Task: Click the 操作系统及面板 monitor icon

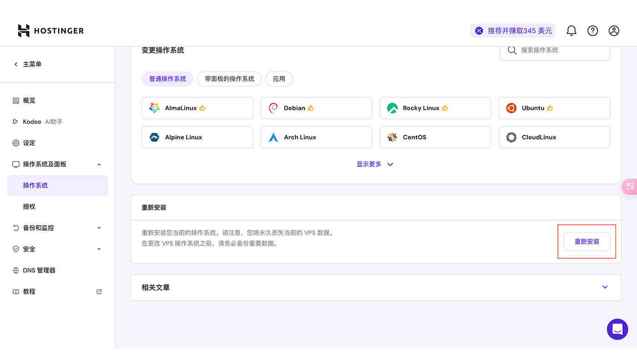Action: coord(16,164)
